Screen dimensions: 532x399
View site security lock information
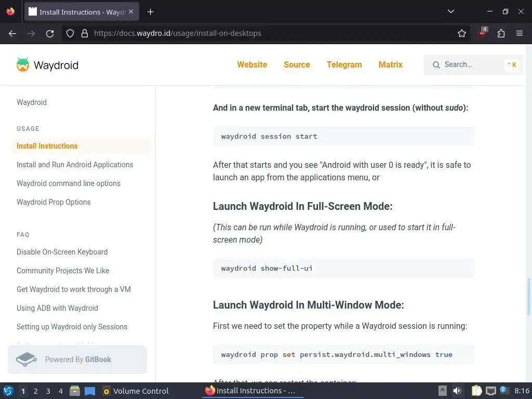85,33
